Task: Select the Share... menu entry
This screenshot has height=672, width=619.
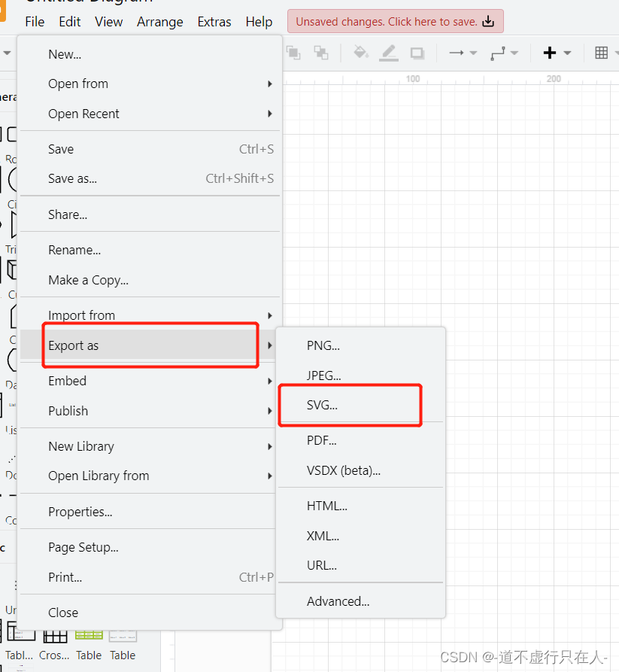Action: tap(150, 214)
